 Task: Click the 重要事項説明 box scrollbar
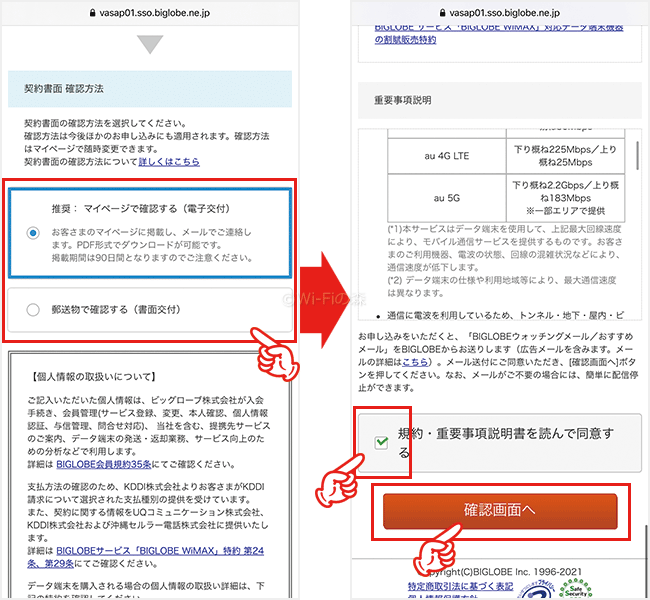[x=637, y=155]
